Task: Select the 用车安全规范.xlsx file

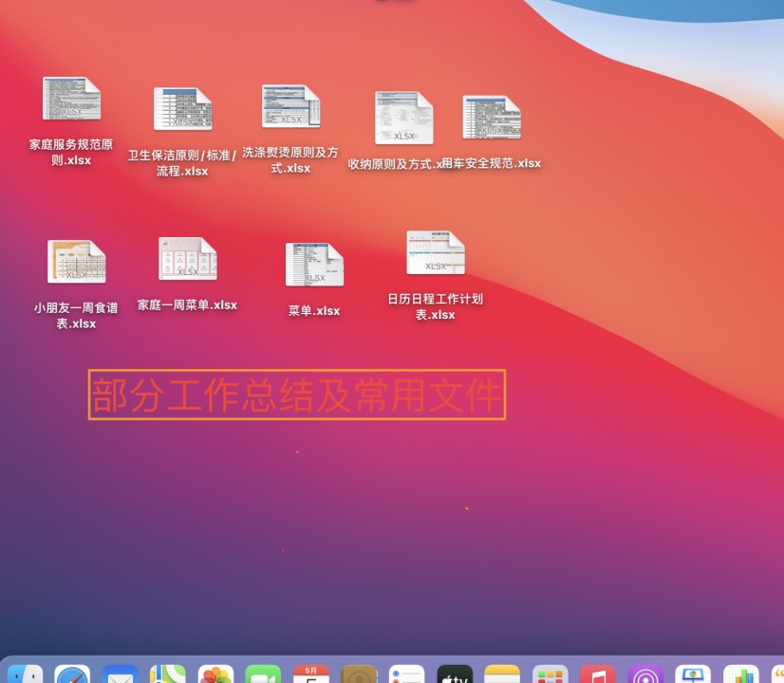Action: [492, 118]
